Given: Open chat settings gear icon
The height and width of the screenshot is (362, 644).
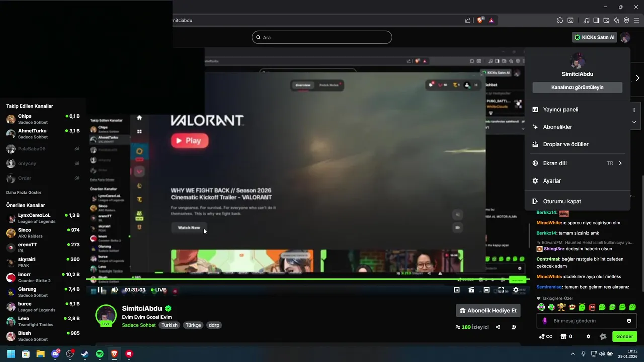Looking at the screenshot, I should 588,336.
